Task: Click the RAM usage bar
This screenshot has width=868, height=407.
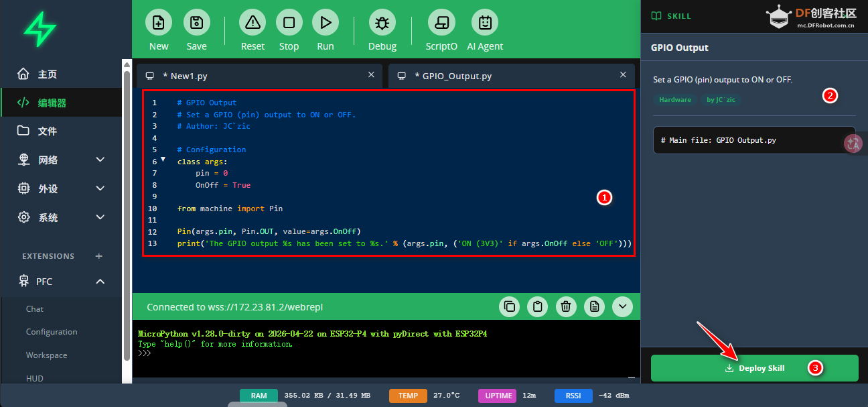Action: (x=259, y=395)
